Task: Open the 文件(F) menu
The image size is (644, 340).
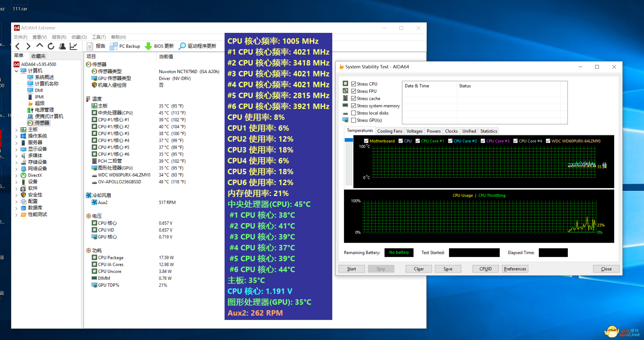Action: point(20,37)
